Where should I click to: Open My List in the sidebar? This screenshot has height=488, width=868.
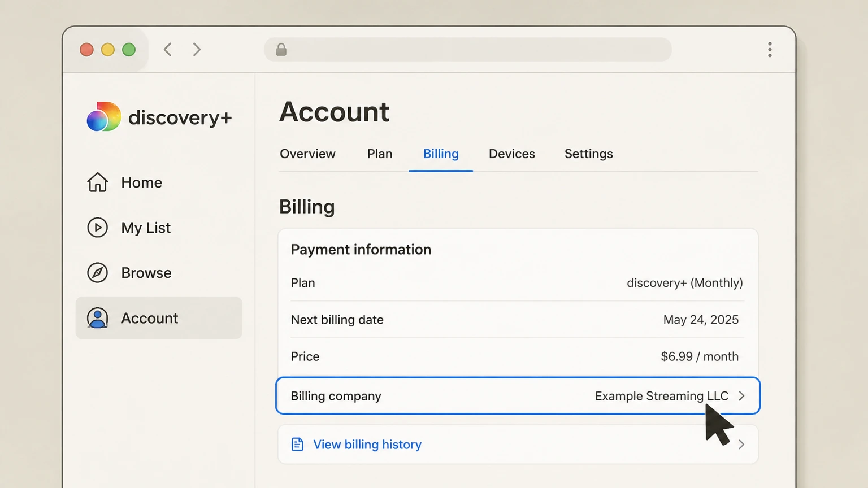click(159, 228)
